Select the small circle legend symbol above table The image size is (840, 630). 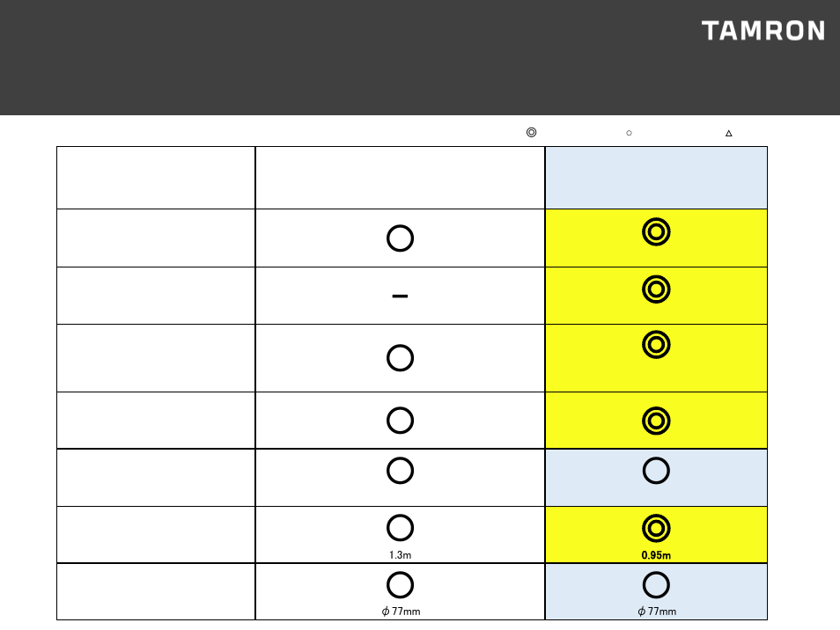629,133
